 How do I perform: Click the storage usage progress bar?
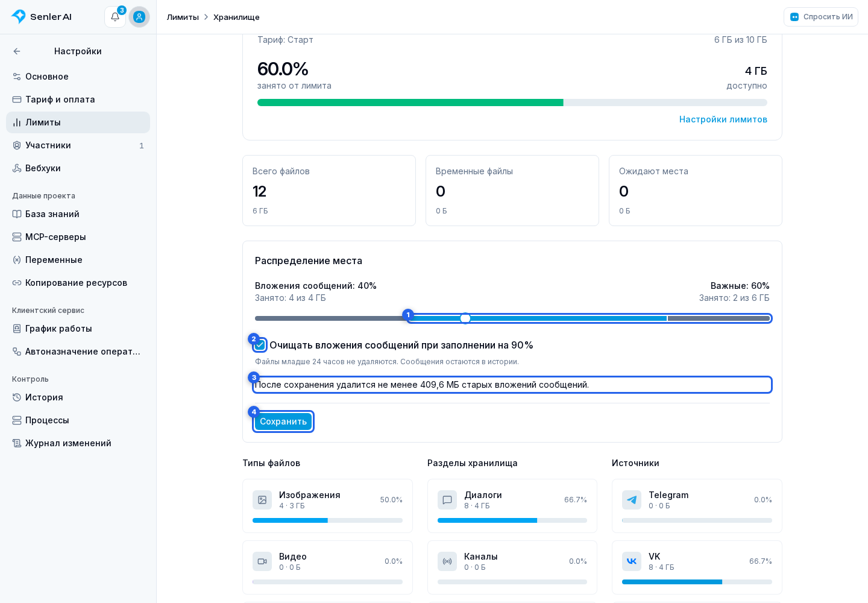click(512, 103)
